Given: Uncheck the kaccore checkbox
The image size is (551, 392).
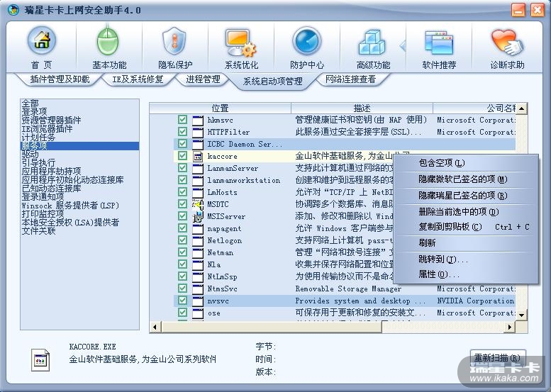Looking at the screenshot, I should click(182, 156).
